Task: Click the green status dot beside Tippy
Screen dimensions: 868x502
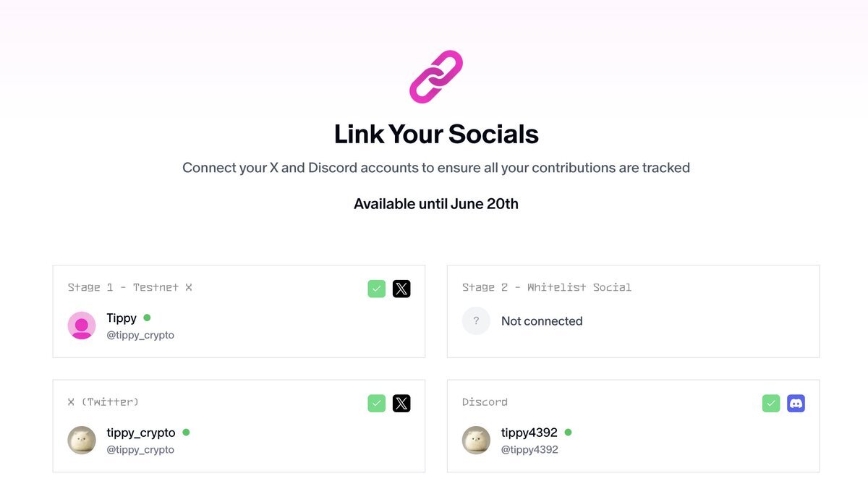Action: pos(147,318)
